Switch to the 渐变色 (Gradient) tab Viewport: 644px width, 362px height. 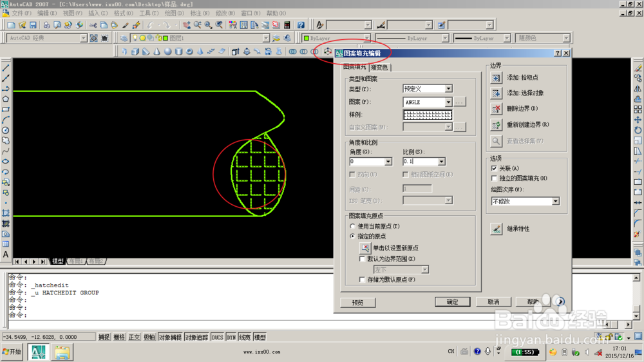pos(379,68)
